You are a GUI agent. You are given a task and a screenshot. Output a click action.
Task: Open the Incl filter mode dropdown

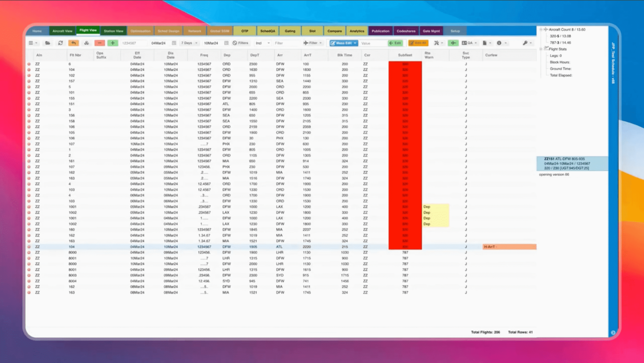[x=262, y=43]
